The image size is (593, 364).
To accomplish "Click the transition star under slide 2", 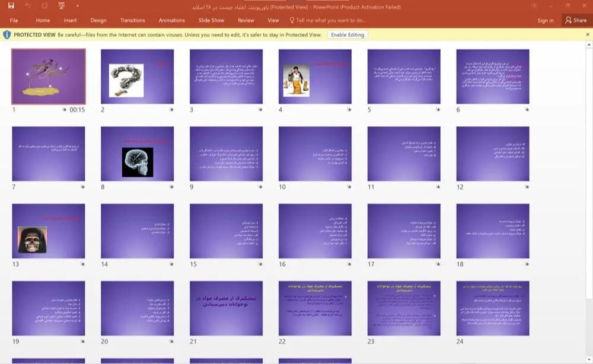I will [172, 110].
